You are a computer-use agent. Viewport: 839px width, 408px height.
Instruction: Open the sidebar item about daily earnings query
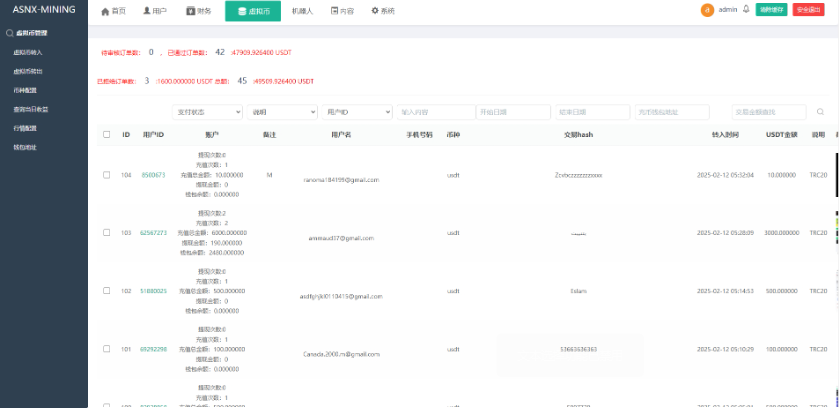[x=30, y=109]
